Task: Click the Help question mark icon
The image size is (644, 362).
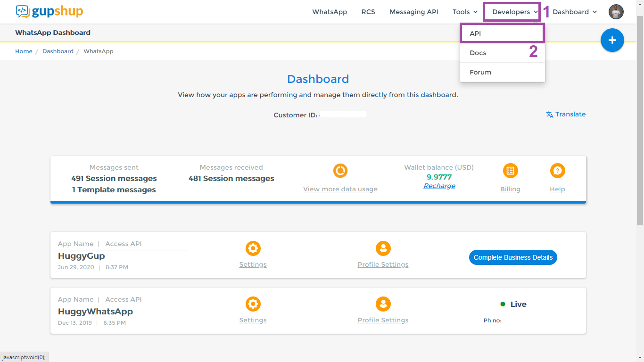Action: pos(557,171)
